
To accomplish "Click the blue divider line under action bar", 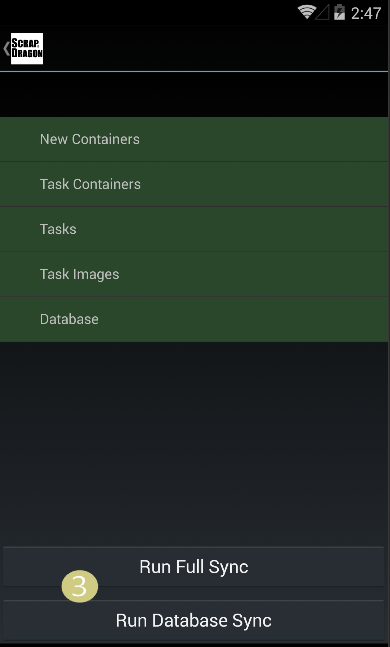I will pos(194,71).
